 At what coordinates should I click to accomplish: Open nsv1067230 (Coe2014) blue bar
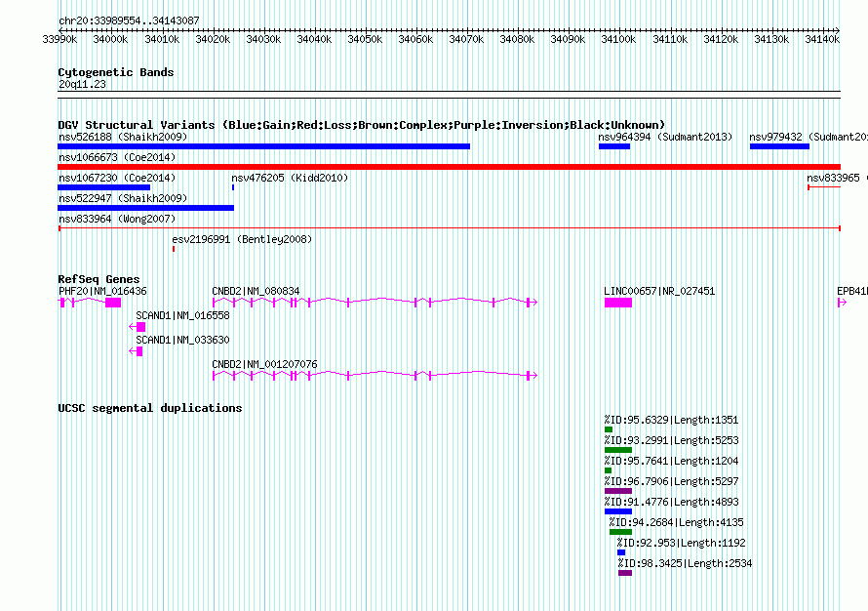coord(104,187)
